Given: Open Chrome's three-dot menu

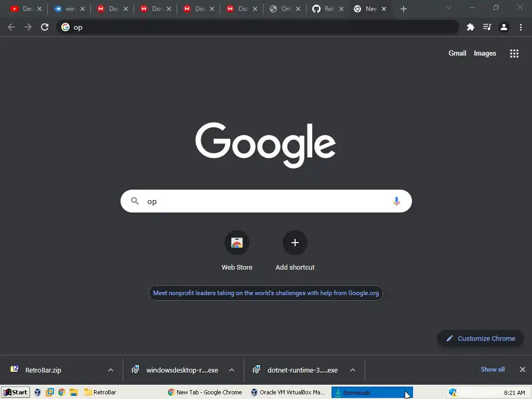Looking at the screenshot, I should 521,27.
